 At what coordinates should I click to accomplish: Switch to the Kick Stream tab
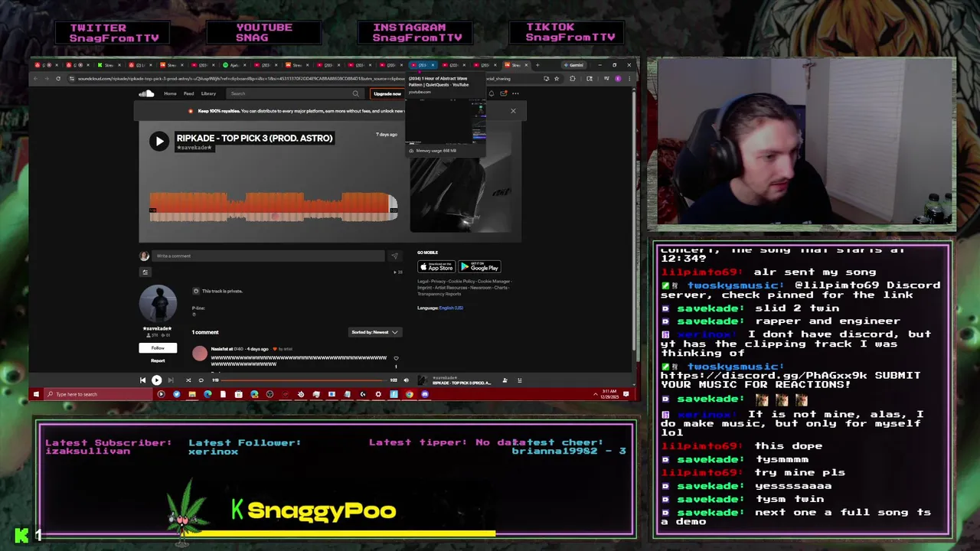coord(107,65)
